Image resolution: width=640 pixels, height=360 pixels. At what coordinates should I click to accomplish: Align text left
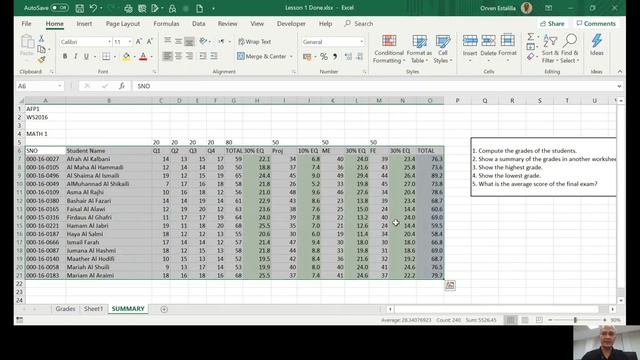coord(167,56)
